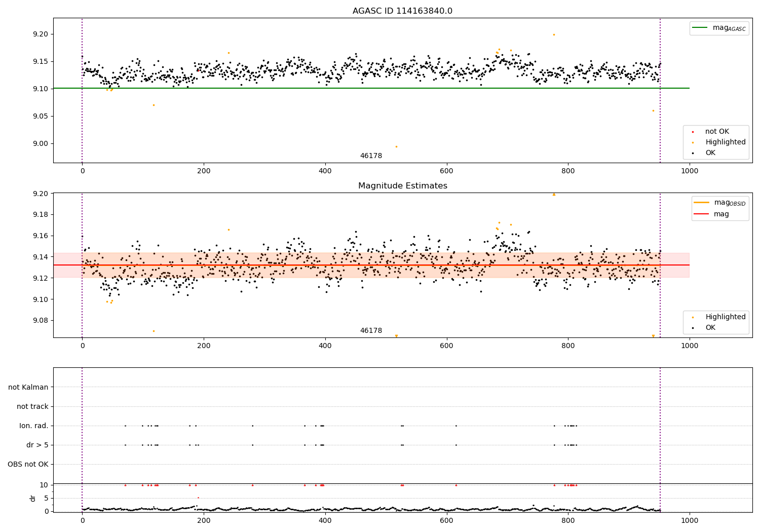Click the 'OK' legend entry in the top plot

pos(710,153)
